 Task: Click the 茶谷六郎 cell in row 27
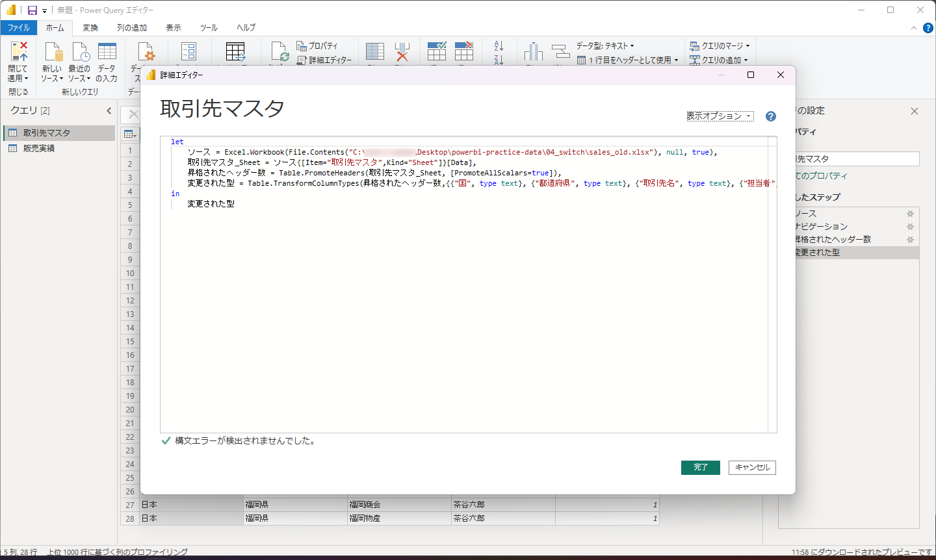click(503, 505)
